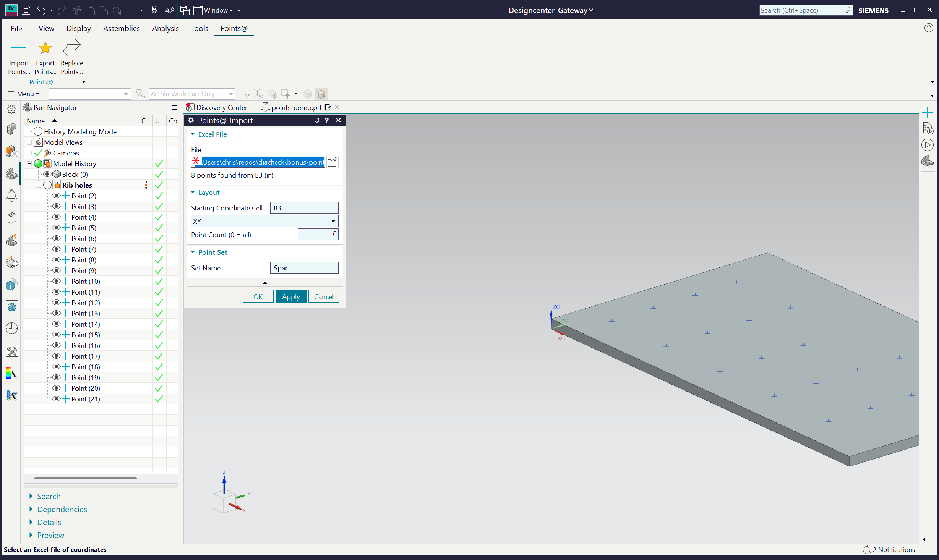Click the blue plus icon on right bar

pyautogui.click(x=928, y=112)
